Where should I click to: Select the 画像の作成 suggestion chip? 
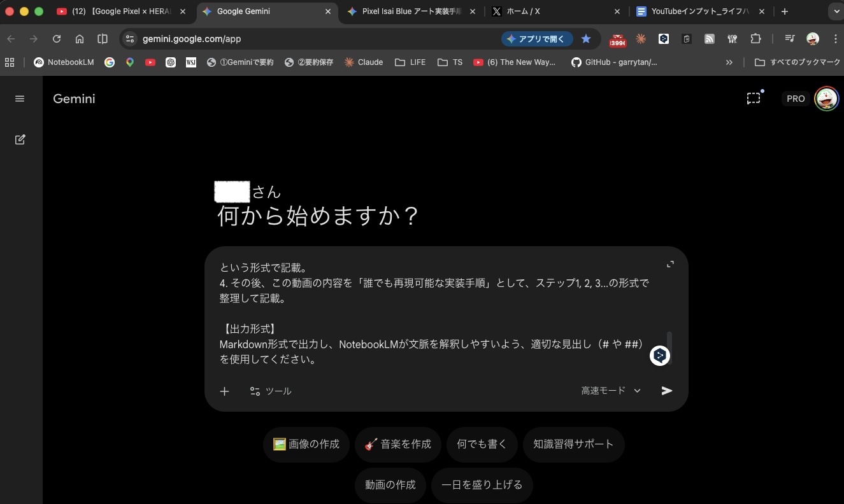[306, 444]
